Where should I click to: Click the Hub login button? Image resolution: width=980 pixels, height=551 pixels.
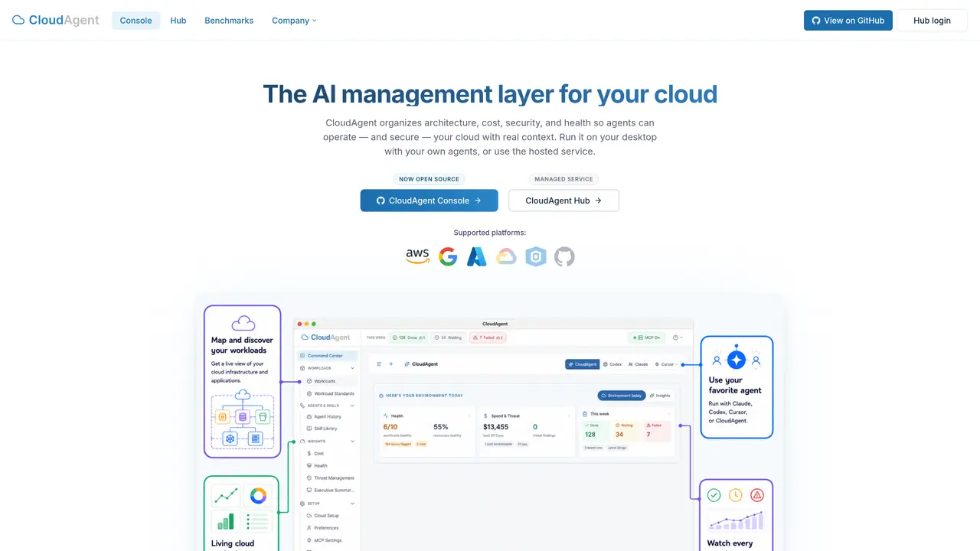(932, 21)
